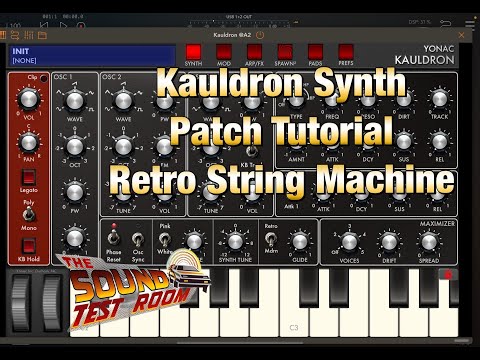This screenshot has width=480, height=360.
Task: Click the DRIFT knob
Action: (x=389, y=242)
